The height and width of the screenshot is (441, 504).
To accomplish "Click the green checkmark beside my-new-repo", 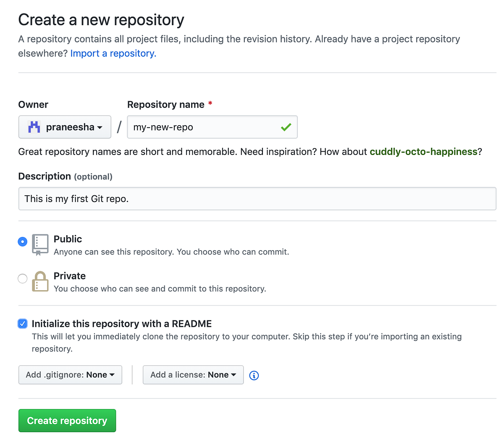I will pyautogui.click(x=286, y=127).
